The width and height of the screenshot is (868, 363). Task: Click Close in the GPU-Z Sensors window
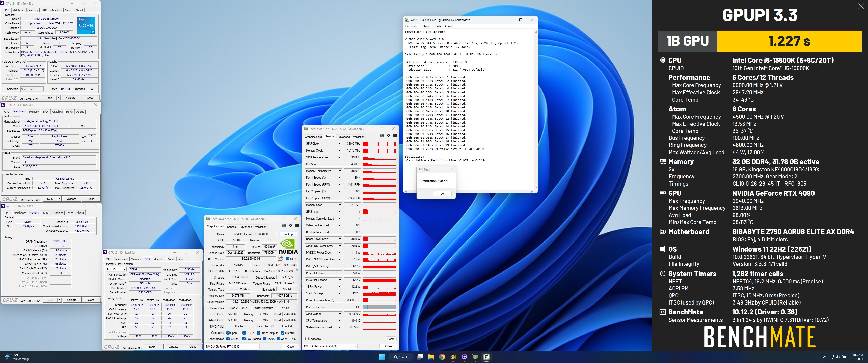coord(388,346)
